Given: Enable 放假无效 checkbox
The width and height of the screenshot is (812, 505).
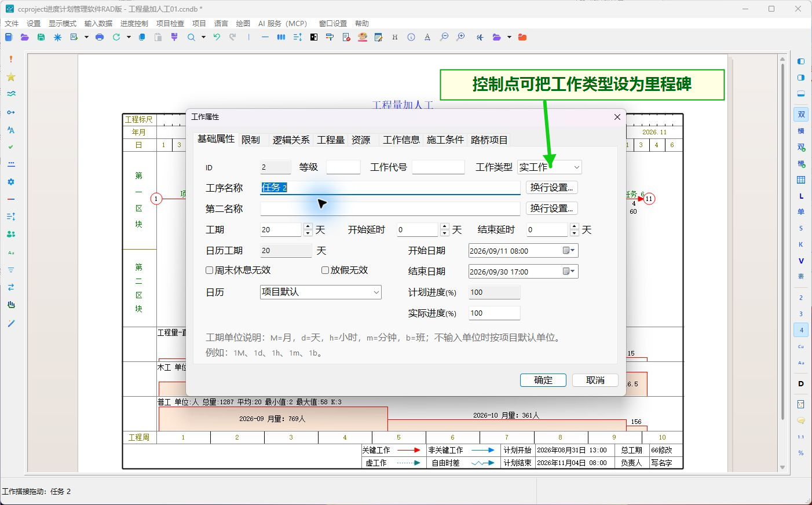Looking at the screenshot, I should point(325,270).
